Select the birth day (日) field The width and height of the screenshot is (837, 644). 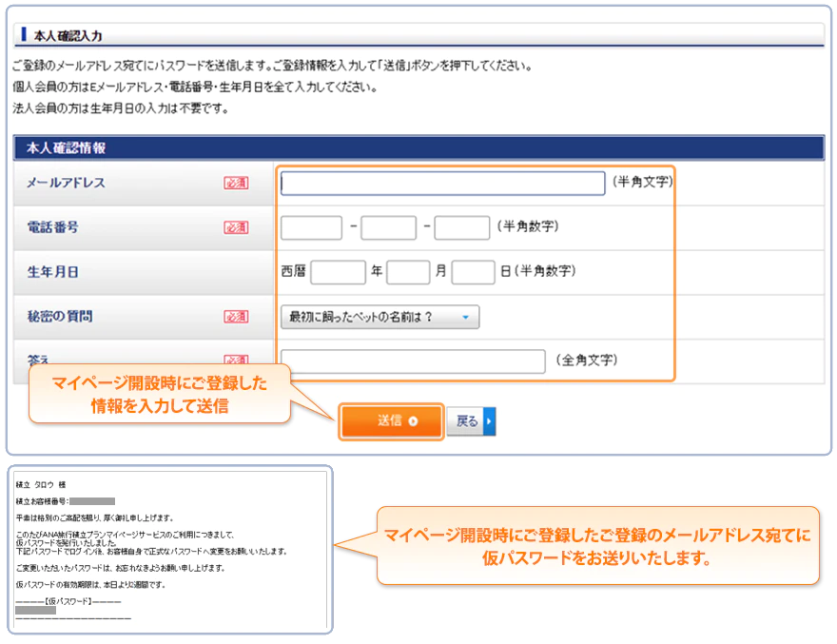(473, 272)
